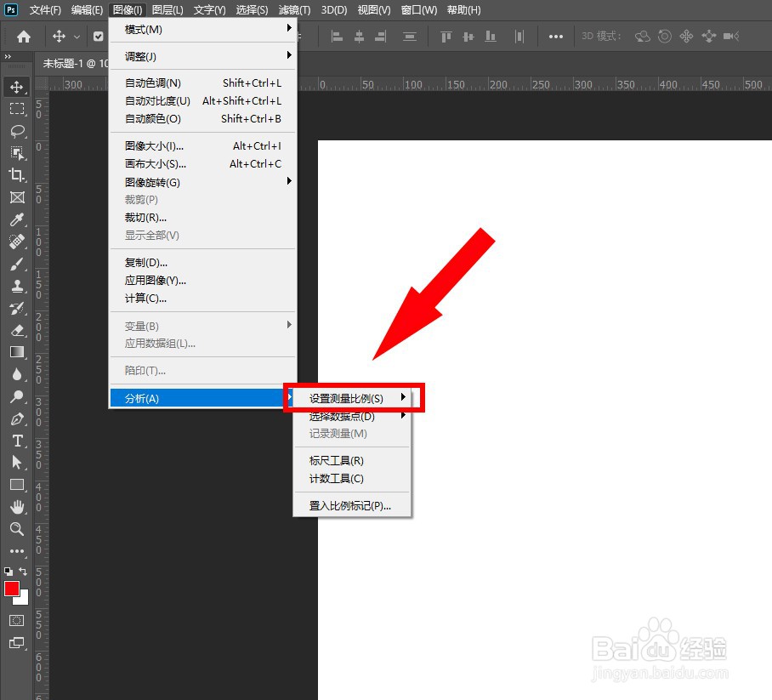Select the Gradient tool

[x=17, y=352]
